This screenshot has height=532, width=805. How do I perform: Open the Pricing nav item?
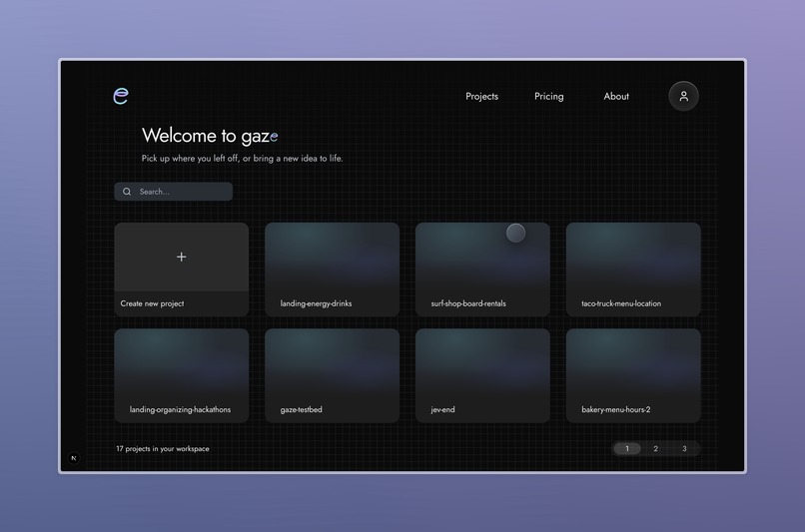tap(548, 96)
